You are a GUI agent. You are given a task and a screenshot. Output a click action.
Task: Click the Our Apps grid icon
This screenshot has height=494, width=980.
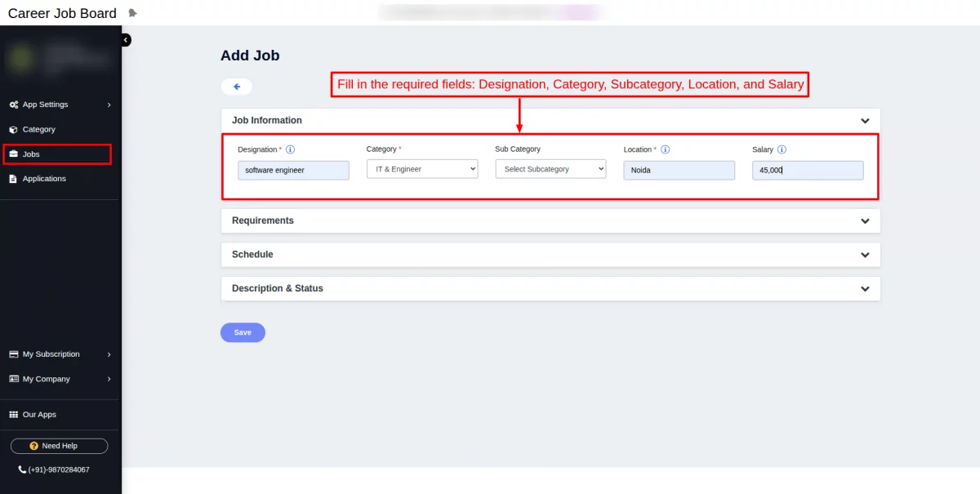click(13, 414)
